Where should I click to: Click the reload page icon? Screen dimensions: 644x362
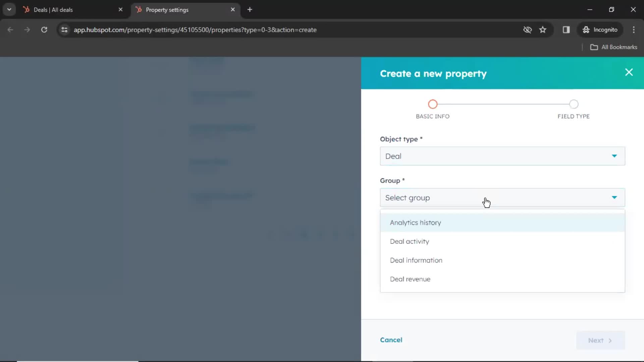tap(44, 29)
